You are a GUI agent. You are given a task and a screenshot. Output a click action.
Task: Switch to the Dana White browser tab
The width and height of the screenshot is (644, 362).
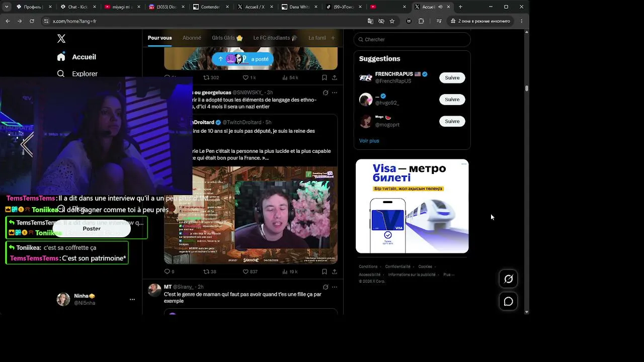coord(298,7)
